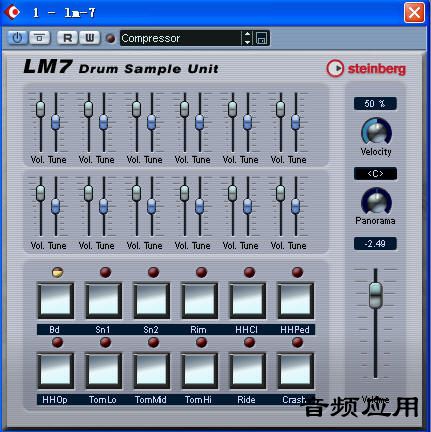Click first top-row Tune slider handle
This screenshot has width=431, height=432.
pos(56,122)
